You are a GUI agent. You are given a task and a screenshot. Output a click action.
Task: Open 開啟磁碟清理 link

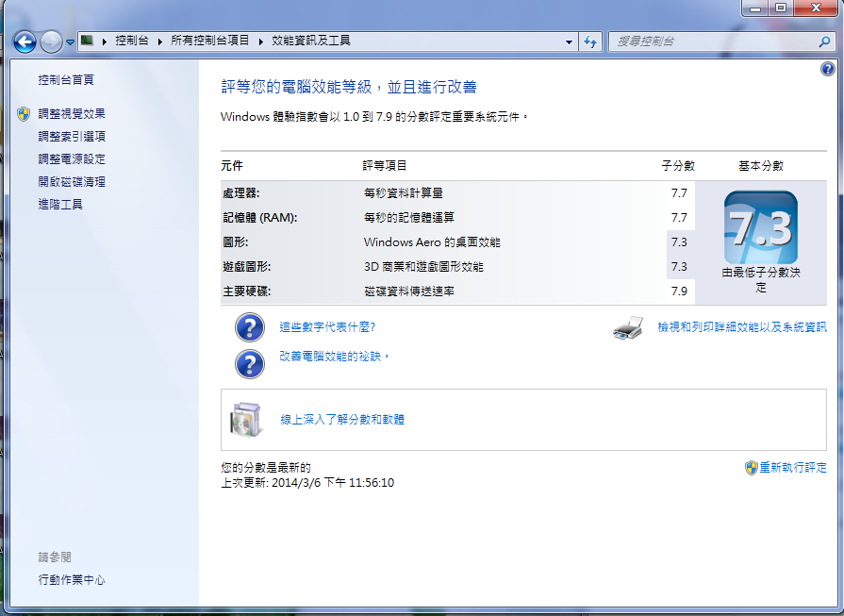[x=72, y=181]
